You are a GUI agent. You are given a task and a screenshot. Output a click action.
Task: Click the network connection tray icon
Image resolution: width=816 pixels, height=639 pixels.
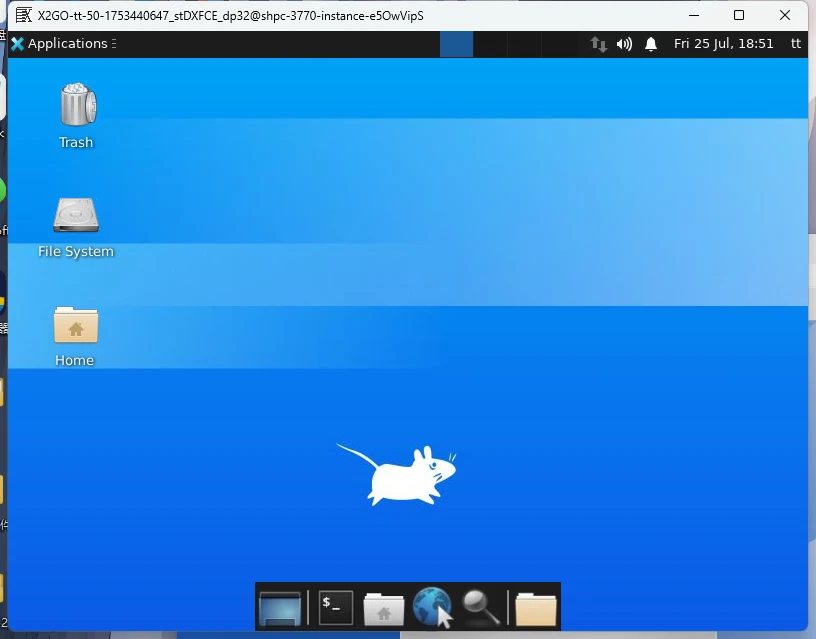tap(598, 44)
